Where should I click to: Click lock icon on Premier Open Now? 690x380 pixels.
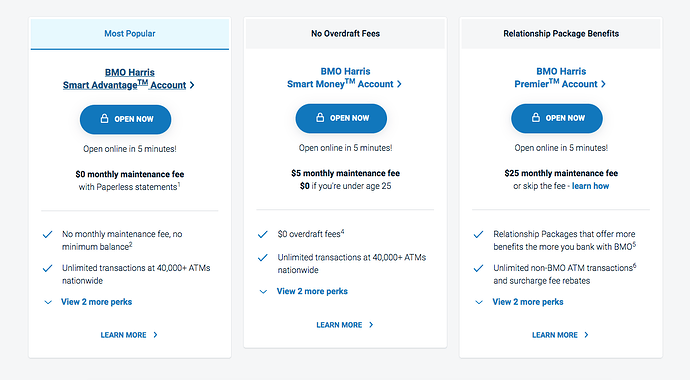coord(536,118)
